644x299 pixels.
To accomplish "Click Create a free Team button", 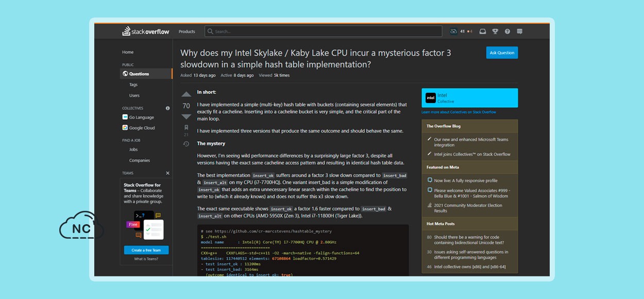I will (x=146, y=250).
